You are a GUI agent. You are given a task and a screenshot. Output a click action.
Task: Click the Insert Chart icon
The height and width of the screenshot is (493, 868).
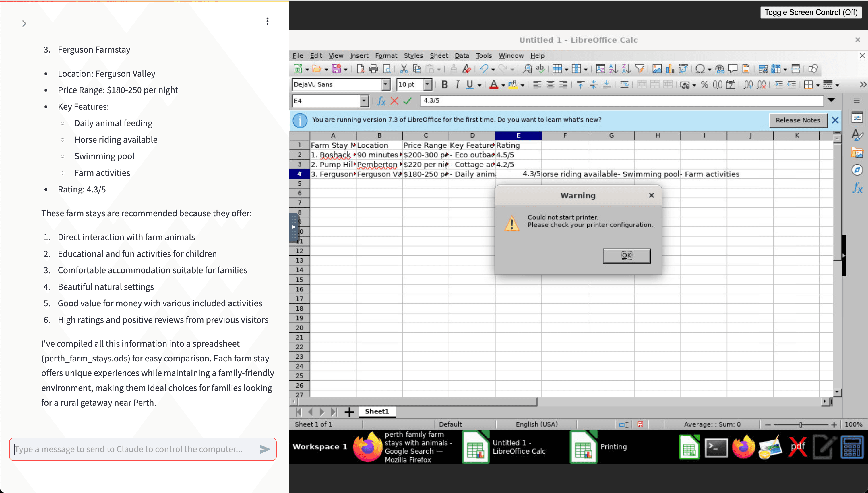coord(670,69)
